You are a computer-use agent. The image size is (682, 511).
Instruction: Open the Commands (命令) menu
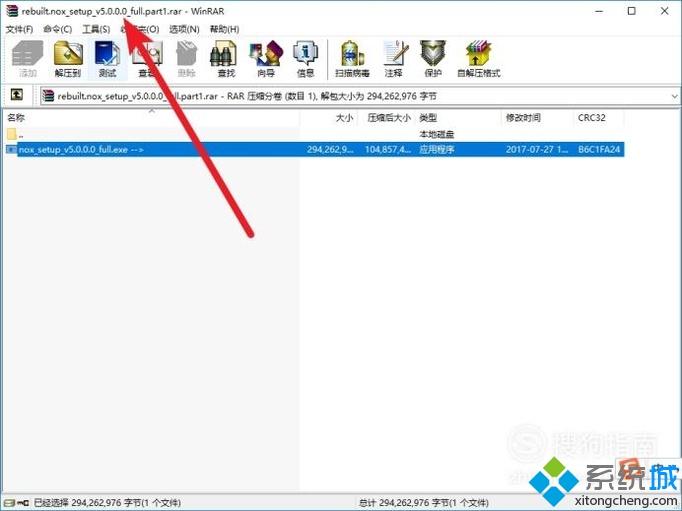pos(57,29)
